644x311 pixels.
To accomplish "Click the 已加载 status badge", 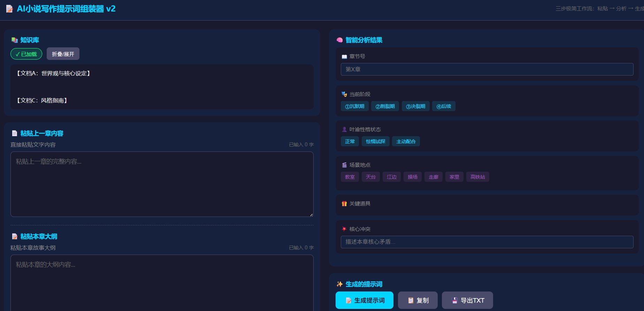I will click(26, 54).
